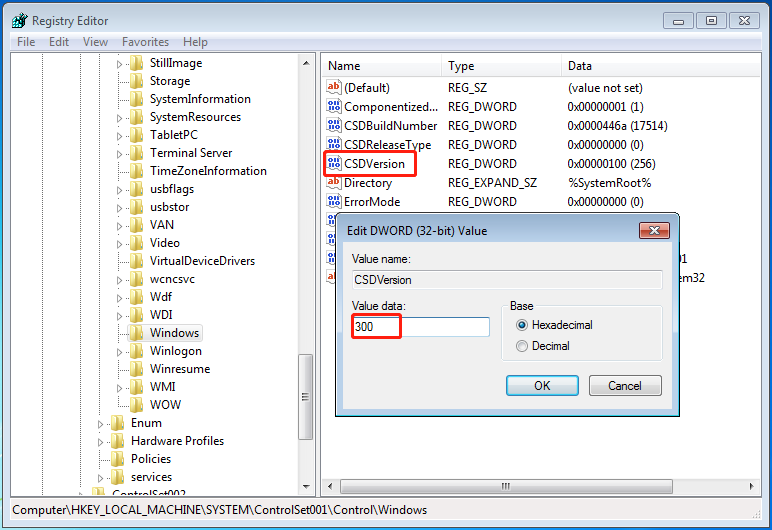Open the Help menu
This screenshot has height=530, width=772.
pyautogui.click(x=195, y=42)
